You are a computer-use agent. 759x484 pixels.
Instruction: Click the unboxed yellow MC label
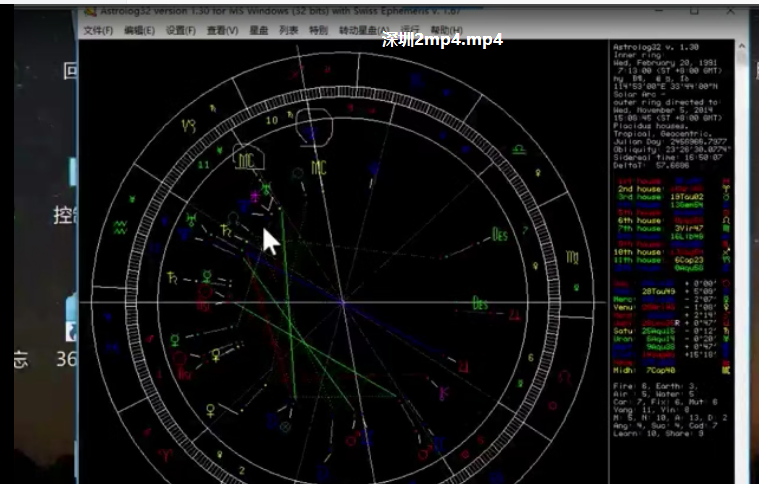[319, 168]
